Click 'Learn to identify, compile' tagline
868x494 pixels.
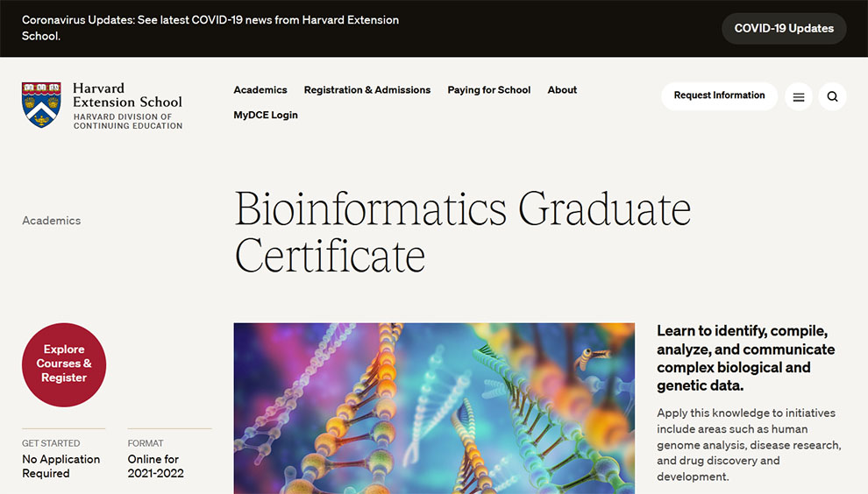point(745,358)
